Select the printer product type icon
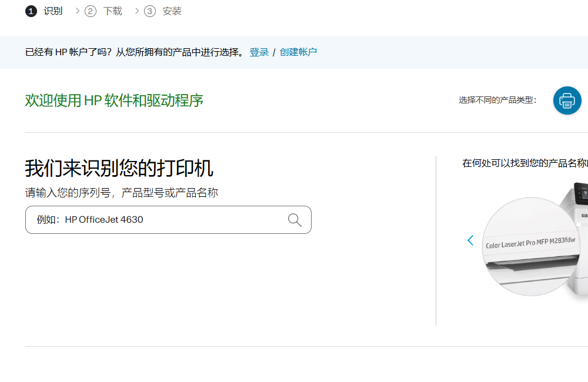The height and width of the screenshot is (382, 588). pos(567,100)
